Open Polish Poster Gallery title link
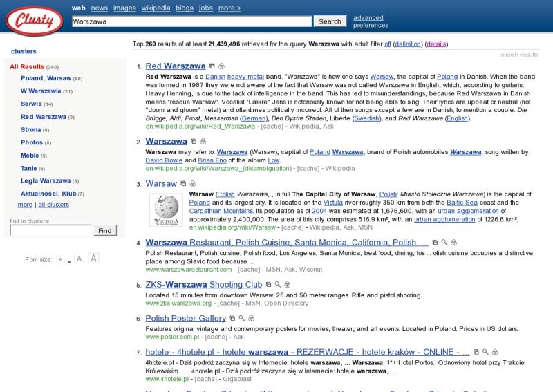Screen dimensions: 553x392 click(x=185, y=319)
